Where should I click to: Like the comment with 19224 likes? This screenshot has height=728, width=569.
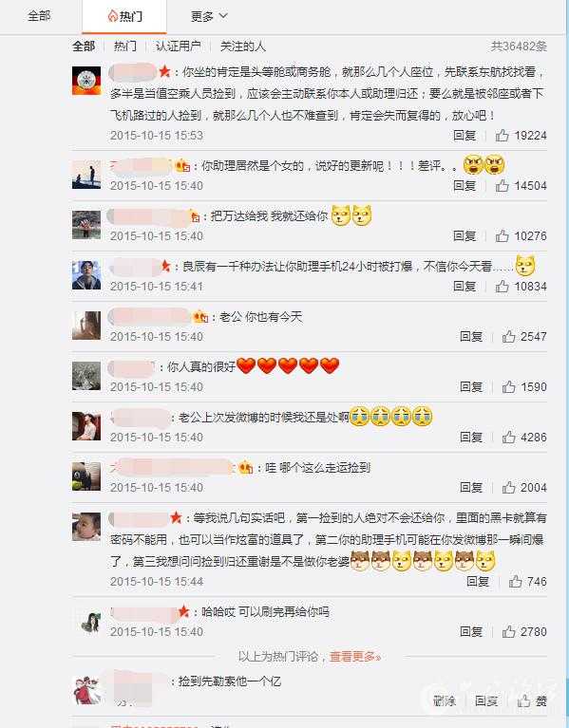pyautogui.click(x=502, y=136)
